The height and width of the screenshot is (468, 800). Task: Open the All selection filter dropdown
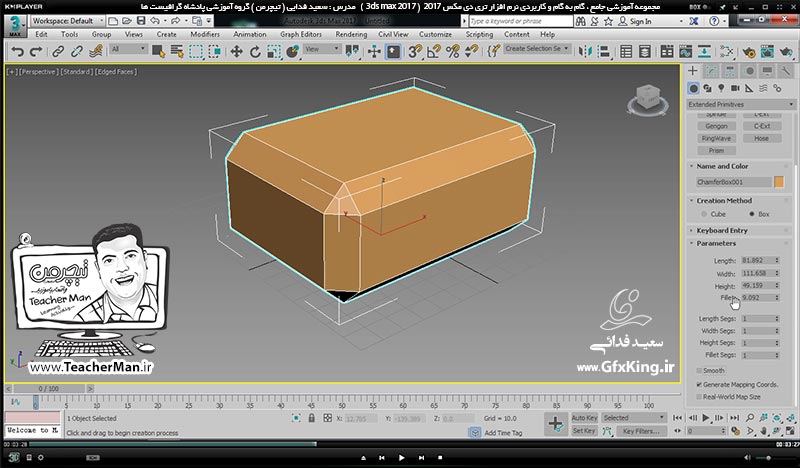click(129, 49)
